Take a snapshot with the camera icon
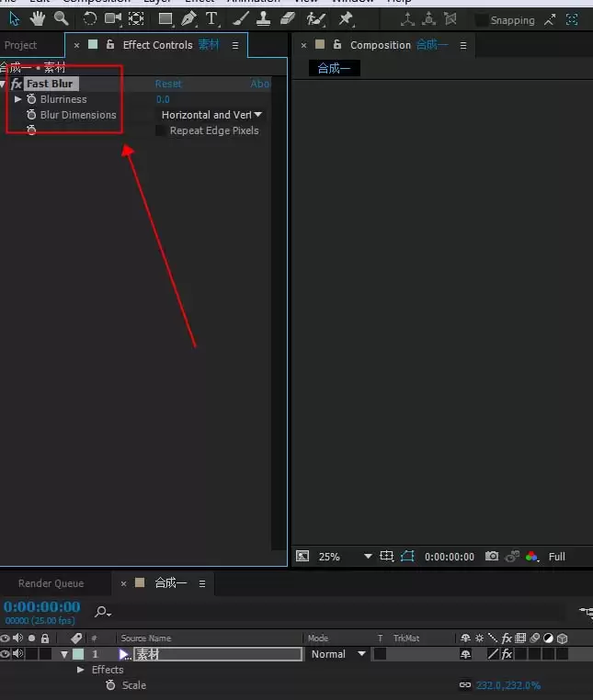This screenshot has height=700, width=593. click(x=492, y=557)
